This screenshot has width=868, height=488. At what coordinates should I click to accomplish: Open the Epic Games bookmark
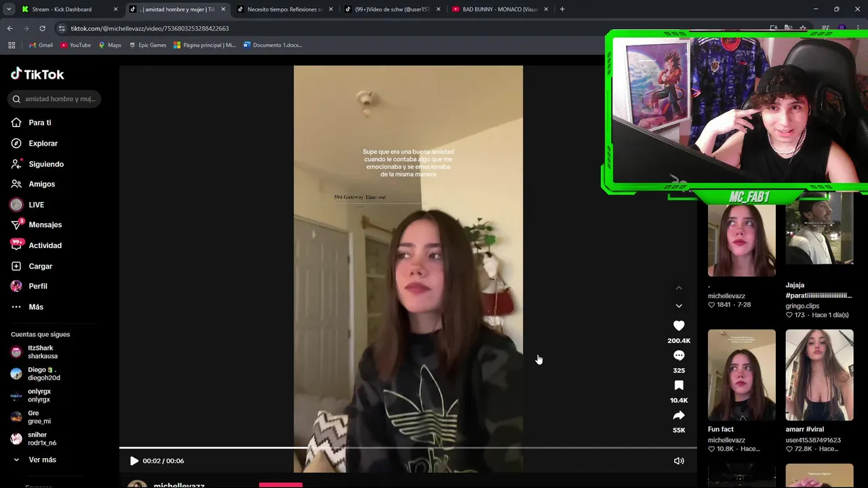point(147,45)
